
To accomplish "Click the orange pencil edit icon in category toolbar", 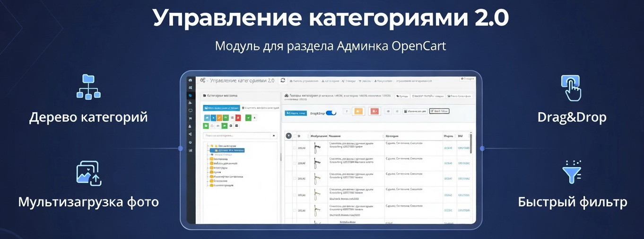I will pyautogui.click(x=219, y=118).
